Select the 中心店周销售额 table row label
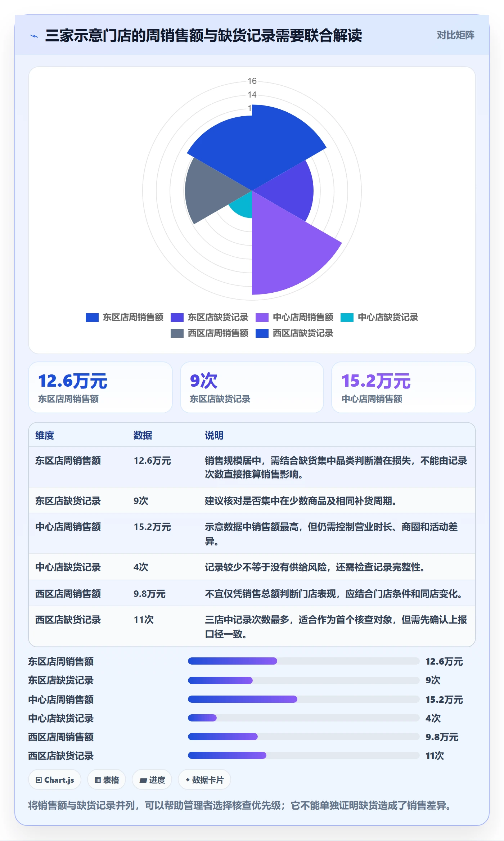The height and width of the screenshot is (841, 504). coord(68,527)
